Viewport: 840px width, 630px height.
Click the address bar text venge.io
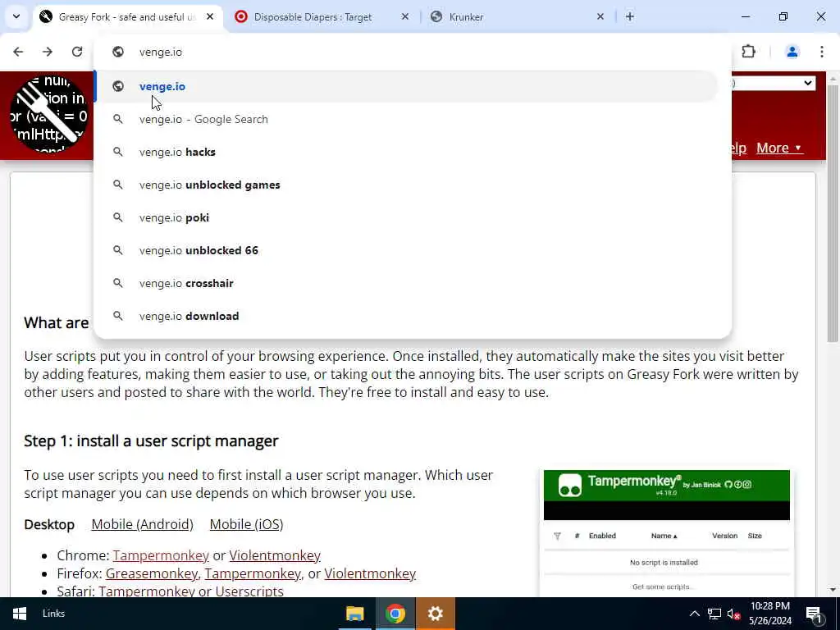(161, 52)
